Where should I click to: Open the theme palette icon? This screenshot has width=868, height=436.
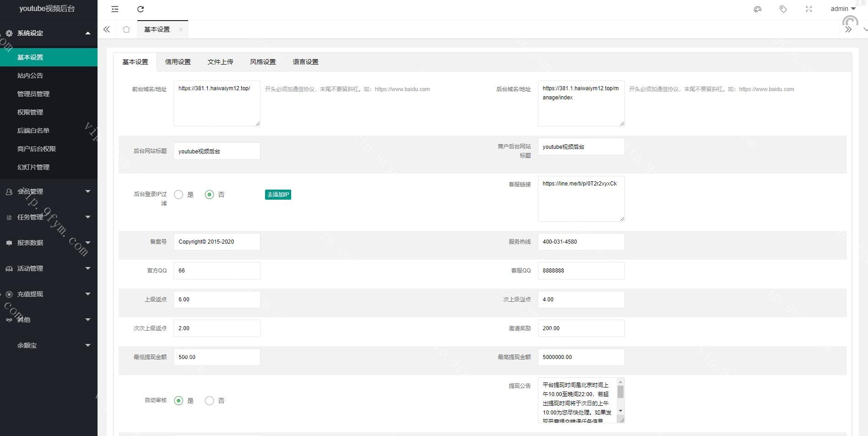(757, 9)
